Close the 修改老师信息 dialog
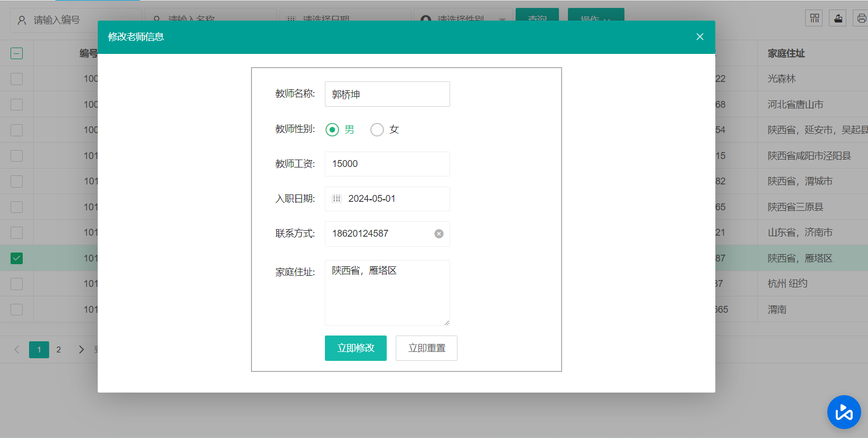 pos(699,37)
